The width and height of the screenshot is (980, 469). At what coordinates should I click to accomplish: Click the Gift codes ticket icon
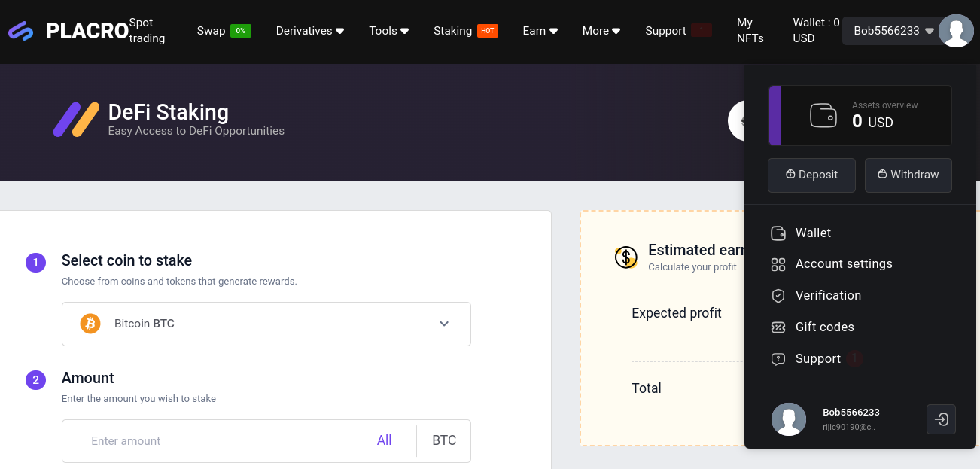click(x=778, y=327)
